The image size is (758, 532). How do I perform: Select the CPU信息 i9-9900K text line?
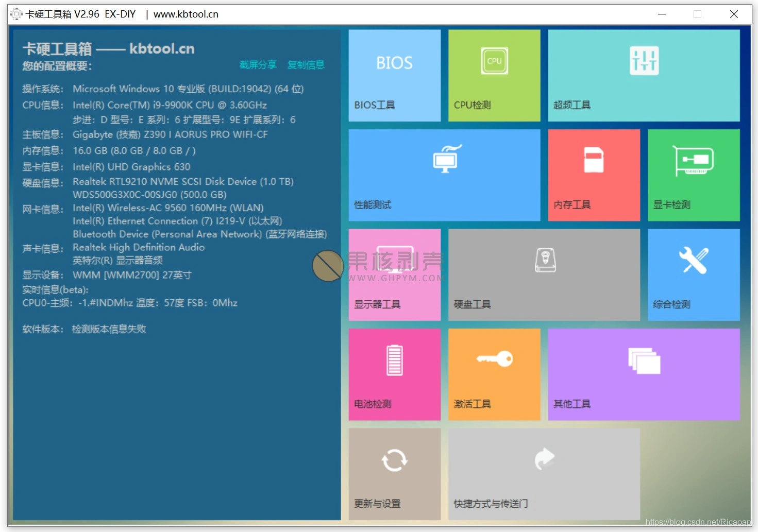[x=170, y=105]
